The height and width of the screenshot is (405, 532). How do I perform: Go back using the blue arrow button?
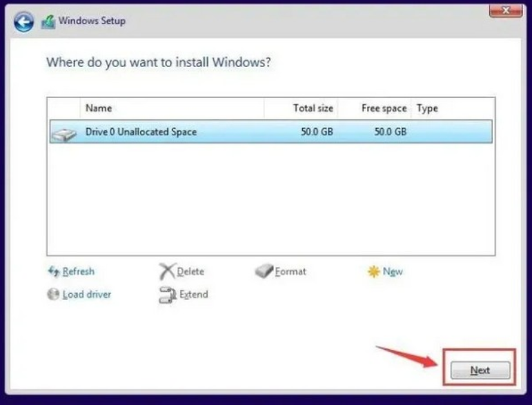(x=23, y=21)
